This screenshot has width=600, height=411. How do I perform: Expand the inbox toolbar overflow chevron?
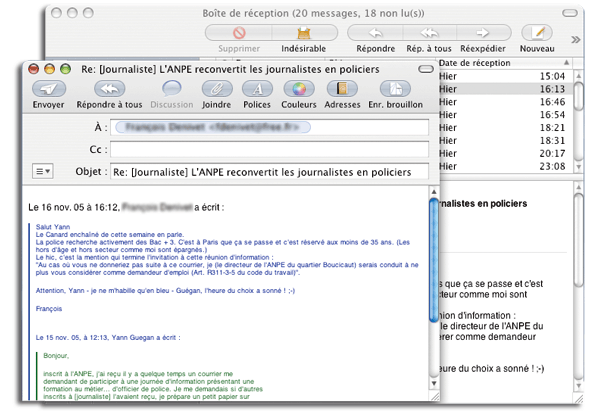[x=576, y=39]
